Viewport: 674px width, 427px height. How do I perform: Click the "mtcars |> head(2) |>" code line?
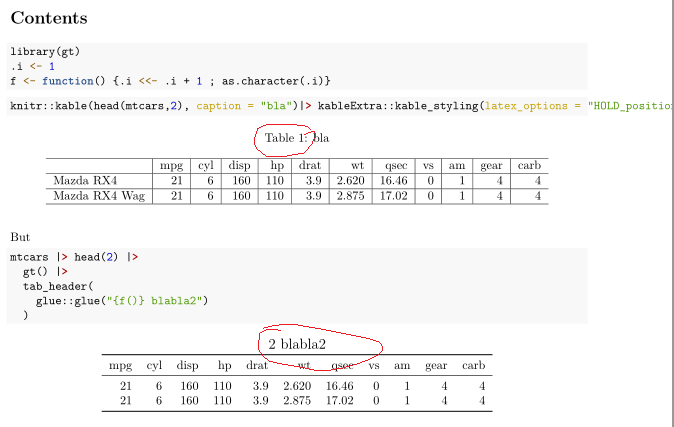coord(74,257)
